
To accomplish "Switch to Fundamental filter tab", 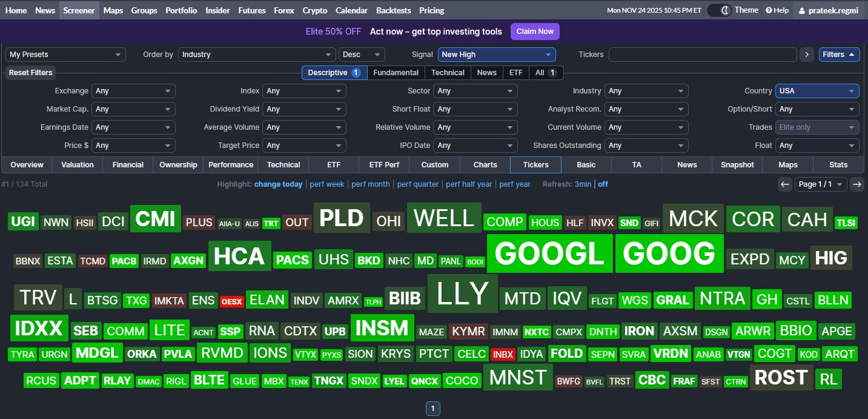I will [x=396, y=73].
